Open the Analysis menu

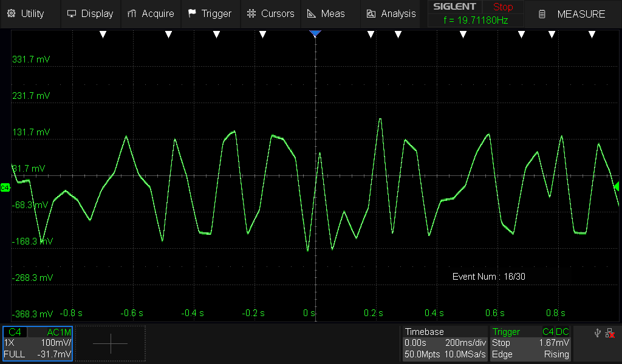tap(391, 14)
